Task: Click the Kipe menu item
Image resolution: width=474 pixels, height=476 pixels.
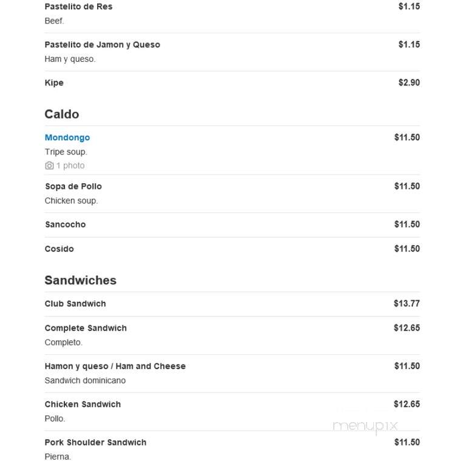Action: click(x=54, y=83)
